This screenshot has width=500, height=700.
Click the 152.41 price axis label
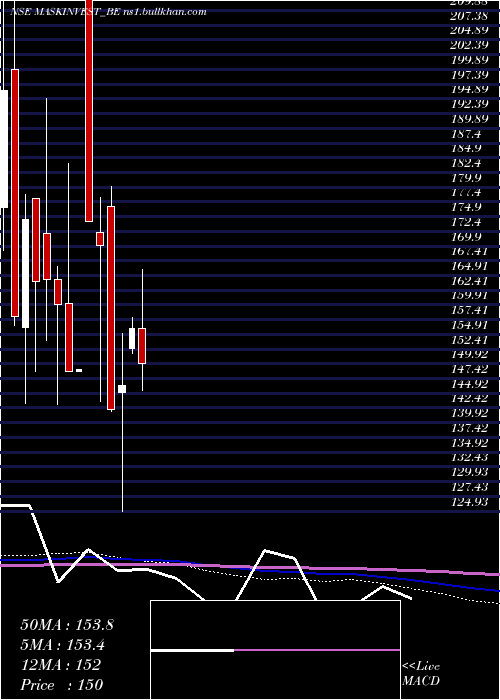(x=471, y=340)
